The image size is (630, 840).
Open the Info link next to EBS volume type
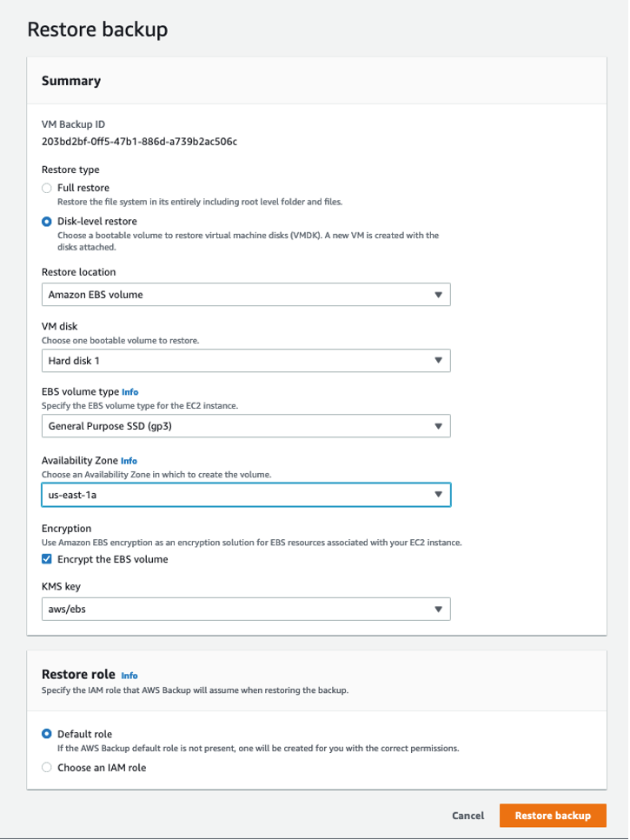[x=129, y=391]
